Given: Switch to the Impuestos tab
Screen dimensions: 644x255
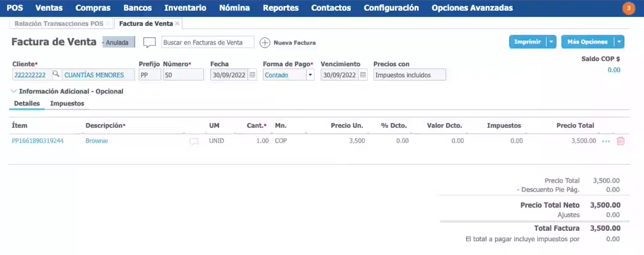Looking at the screenshot, I should point(67,104).
